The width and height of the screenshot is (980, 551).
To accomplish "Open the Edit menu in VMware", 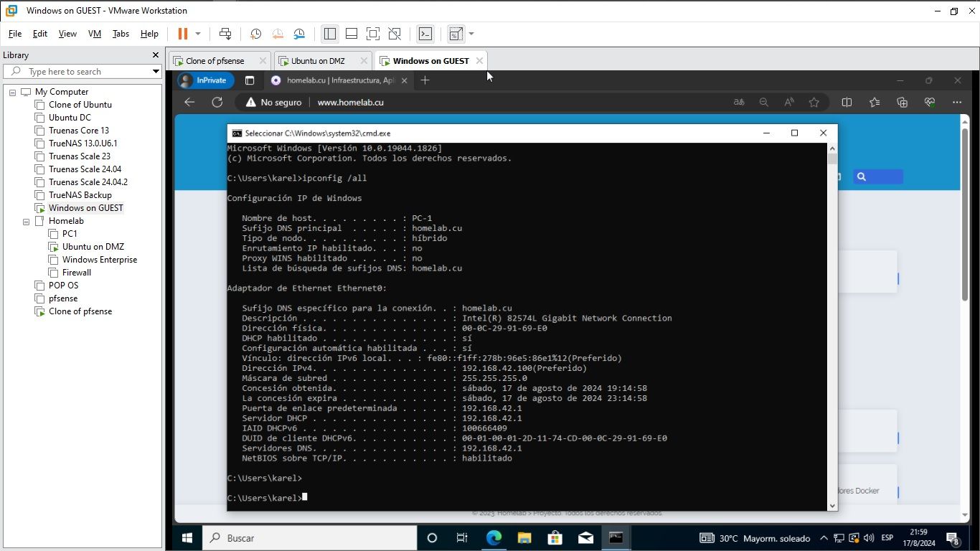I will [40, 34].
